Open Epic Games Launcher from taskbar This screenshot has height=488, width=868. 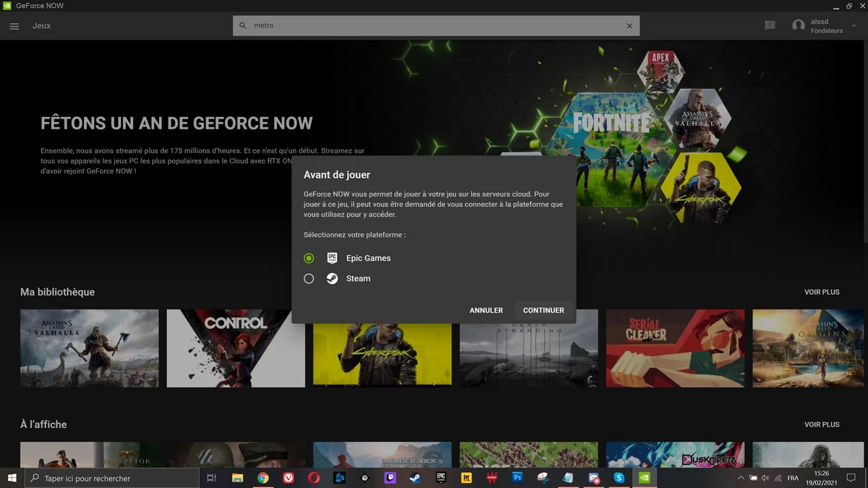coord(441,478)
